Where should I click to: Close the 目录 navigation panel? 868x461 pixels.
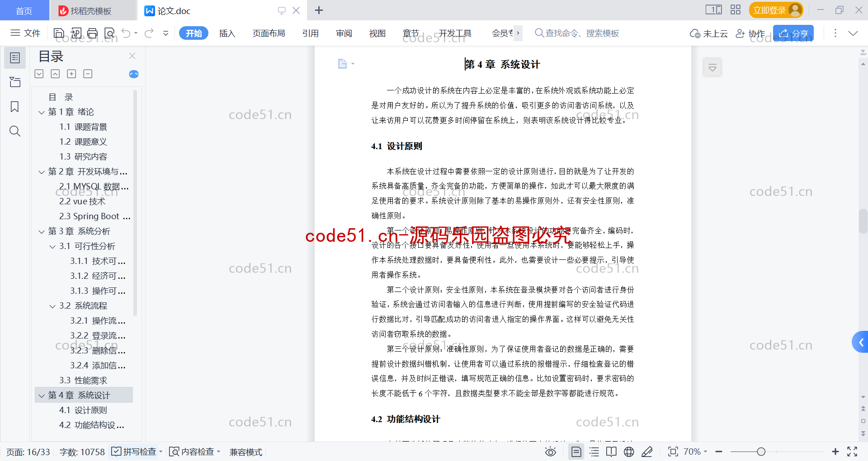coord(132,56)
